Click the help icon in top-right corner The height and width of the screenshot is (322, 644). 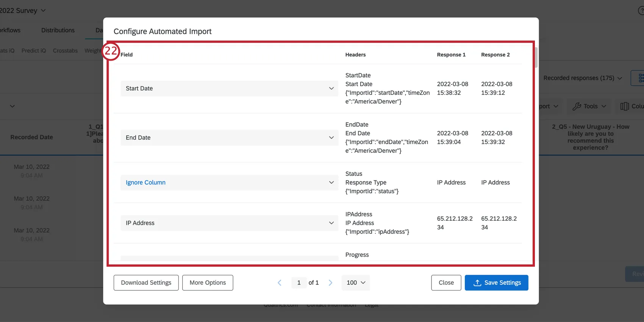[x=641, y=11]
